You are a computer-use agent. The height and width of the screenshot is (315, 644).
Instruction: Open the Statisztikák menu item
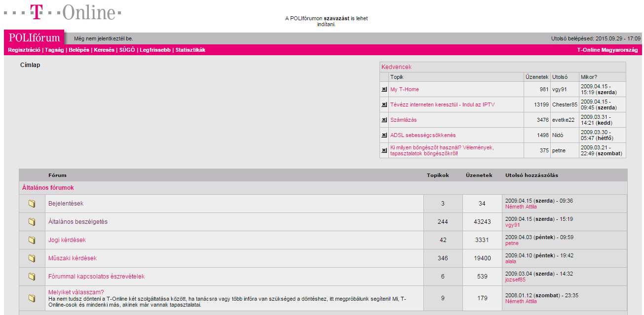click(x=190, y=50)
